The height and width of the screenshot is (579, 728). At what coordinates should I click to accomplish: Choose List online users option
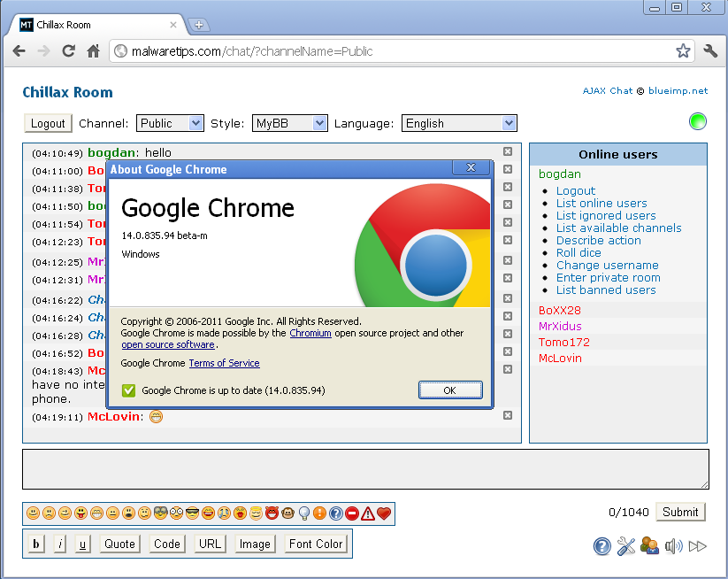(x=602, y=203)
